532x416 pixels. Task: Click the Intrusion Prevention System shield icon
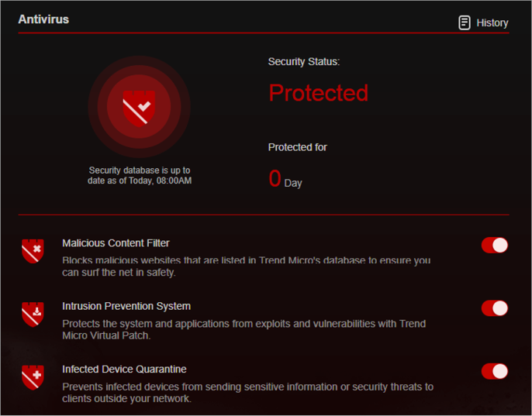pos(33,315)
